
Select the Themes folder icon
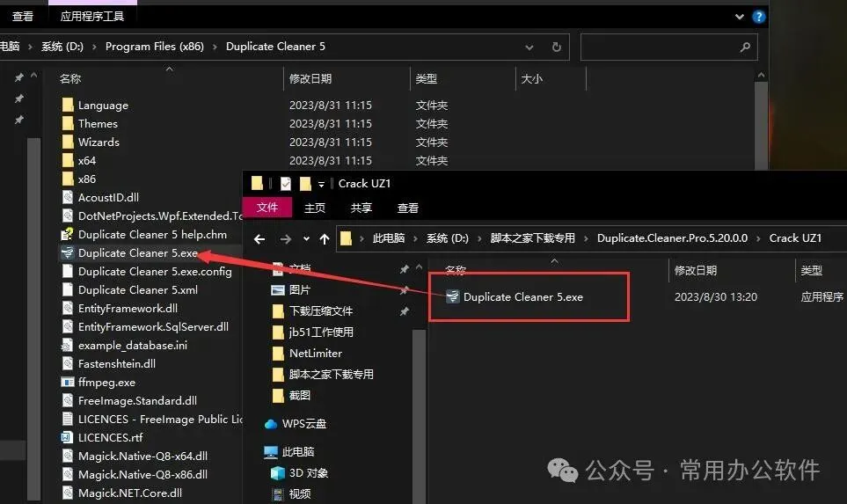coord(68,123)
